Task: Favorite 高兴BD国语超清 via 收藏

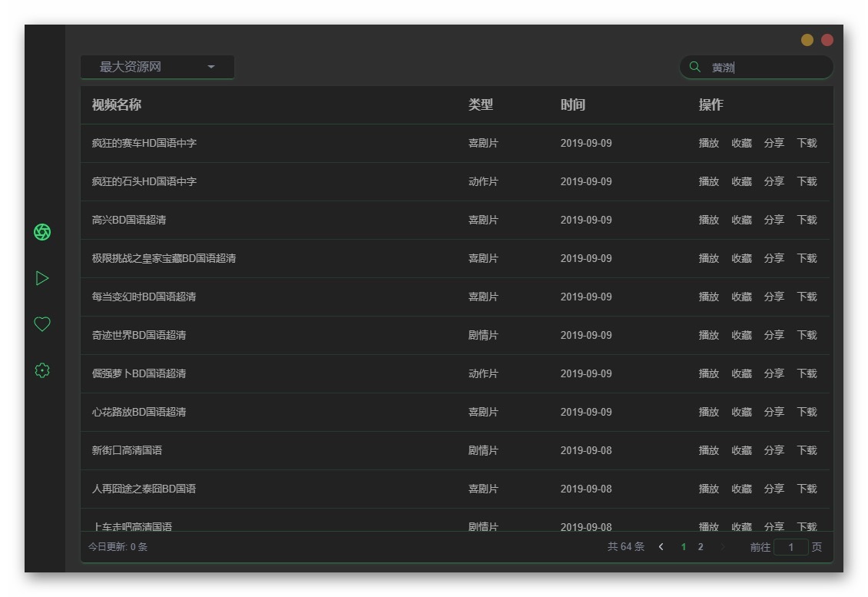Action: coord(741,220)
